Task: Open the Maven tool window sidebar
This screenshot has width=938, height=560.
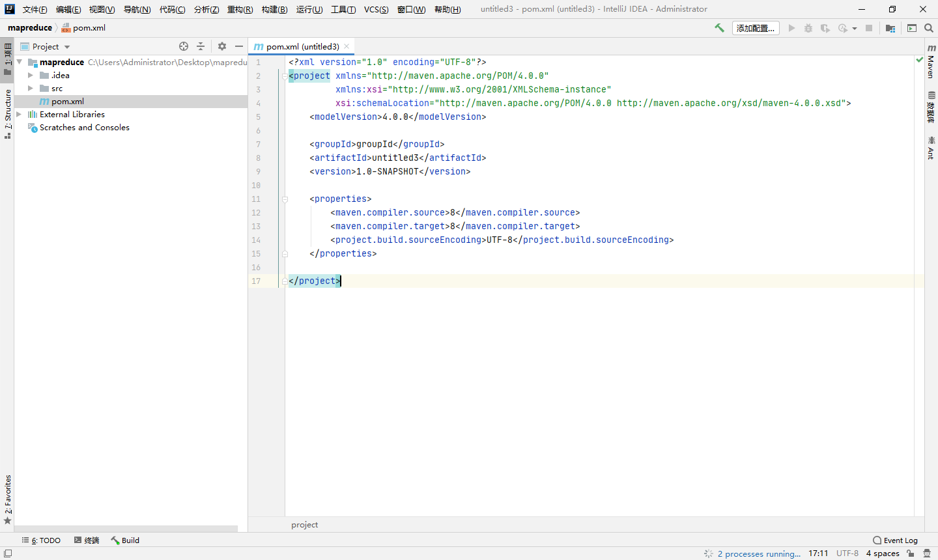Action: pyautogui.click(x=931, y=62)
